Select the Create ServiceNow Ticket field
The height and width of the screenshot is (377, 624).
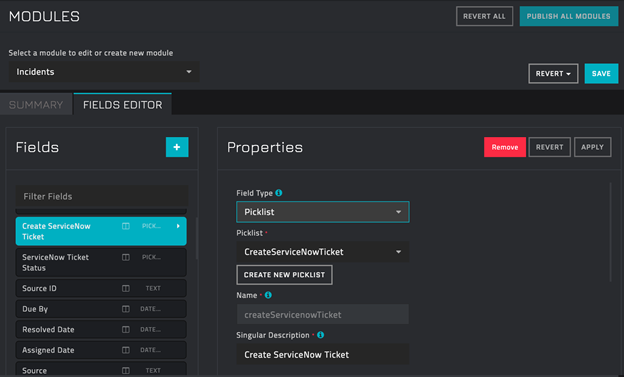click(x=101, y=231)
